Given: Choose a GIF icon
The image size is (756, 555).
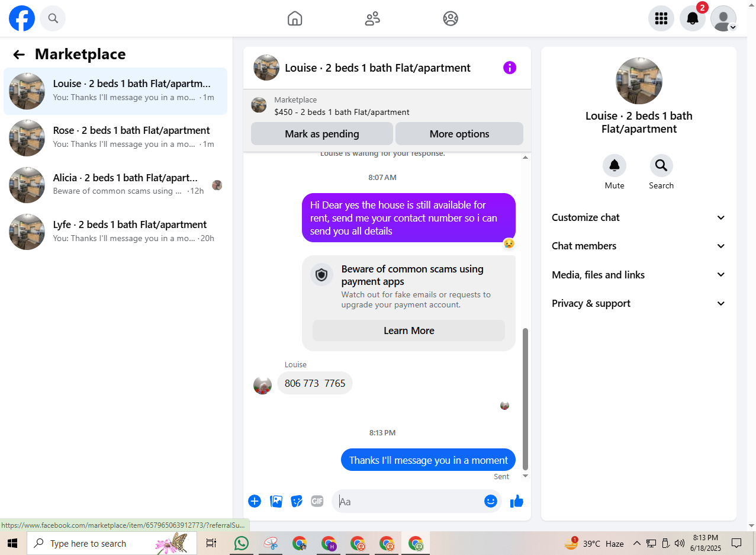Looking at the screenshot, I should click(317, 501).
